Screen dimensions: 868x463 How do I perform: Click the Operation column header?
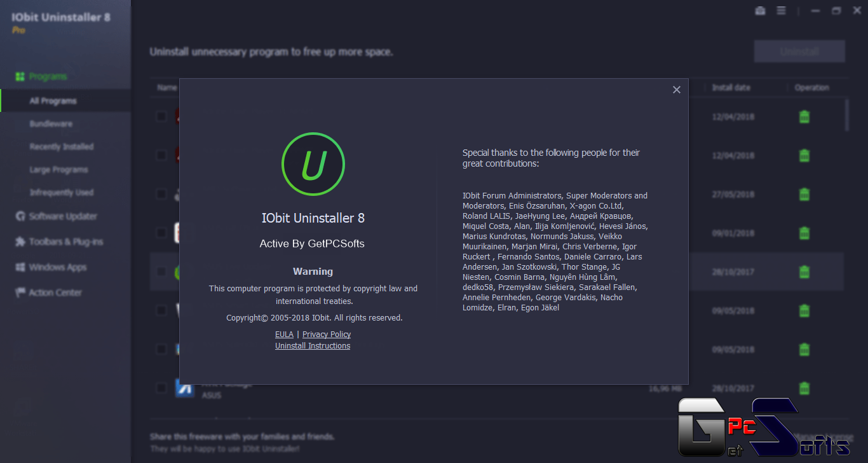pos(811,88)
